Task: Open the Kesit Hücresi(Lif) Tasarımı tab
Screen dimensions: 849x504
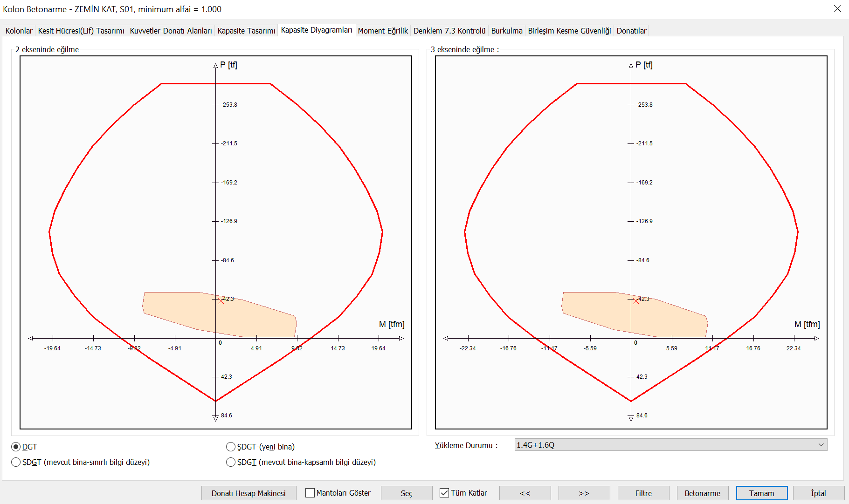Action: pyautogui.click(x=81, y=31)
